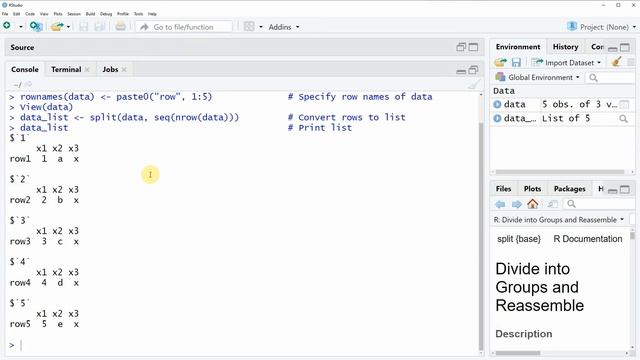Open the New File dropdown arrow
Screen dimensions: 640x360
20,27
